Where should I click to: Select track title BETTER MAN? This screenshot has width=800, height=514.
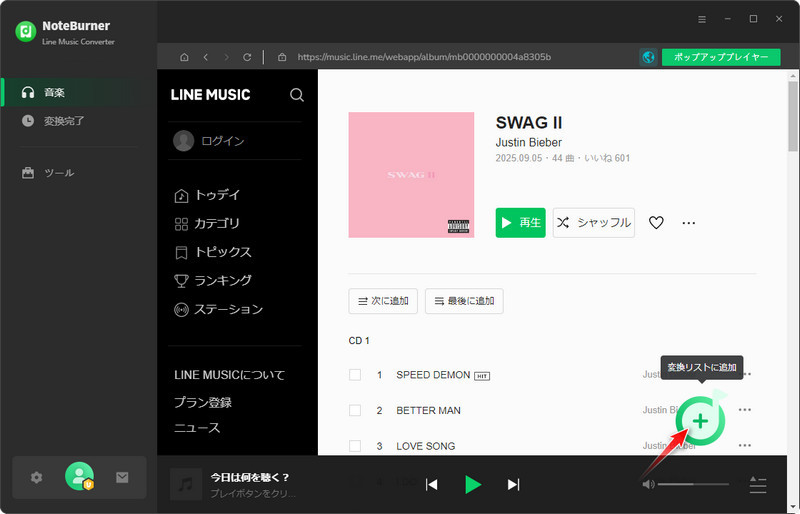click(429, 410)
